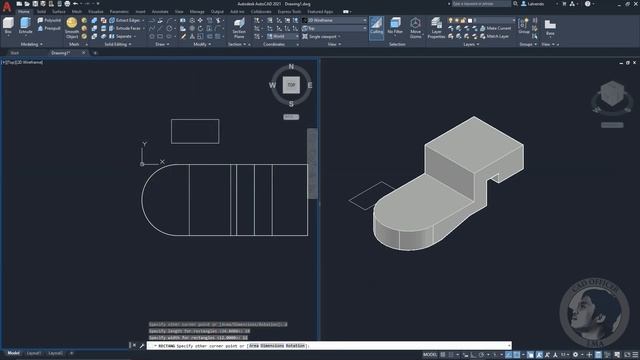Switch to the Home ribbon tab
The height and width of the screenshot is (360, 640).
(24, 12)
